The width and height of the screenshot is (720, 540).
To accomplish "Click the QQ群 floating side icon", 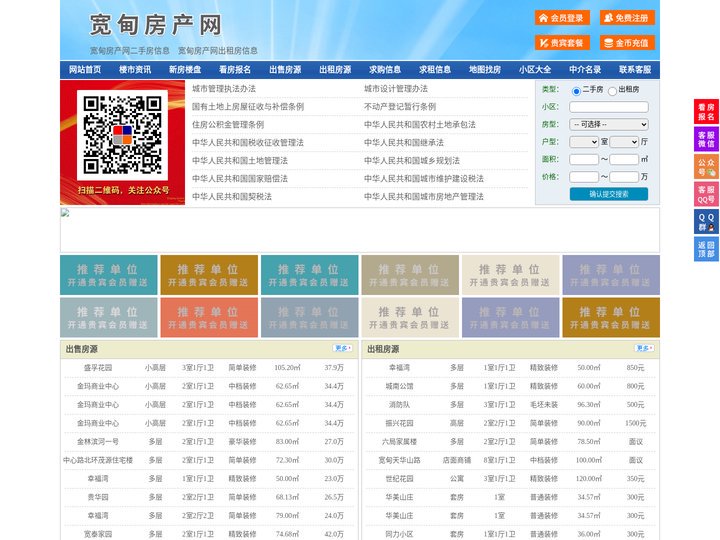I will [x=706, y=222].
